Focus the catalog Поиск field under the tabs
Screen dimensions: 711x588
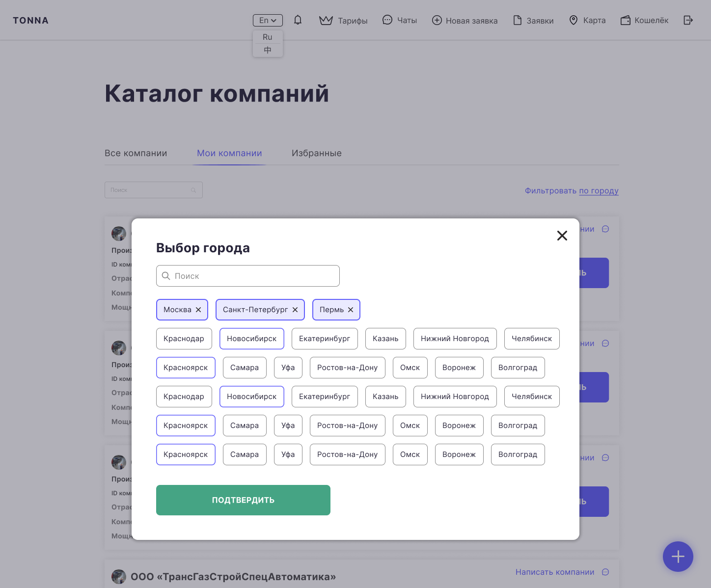point(154,190)
